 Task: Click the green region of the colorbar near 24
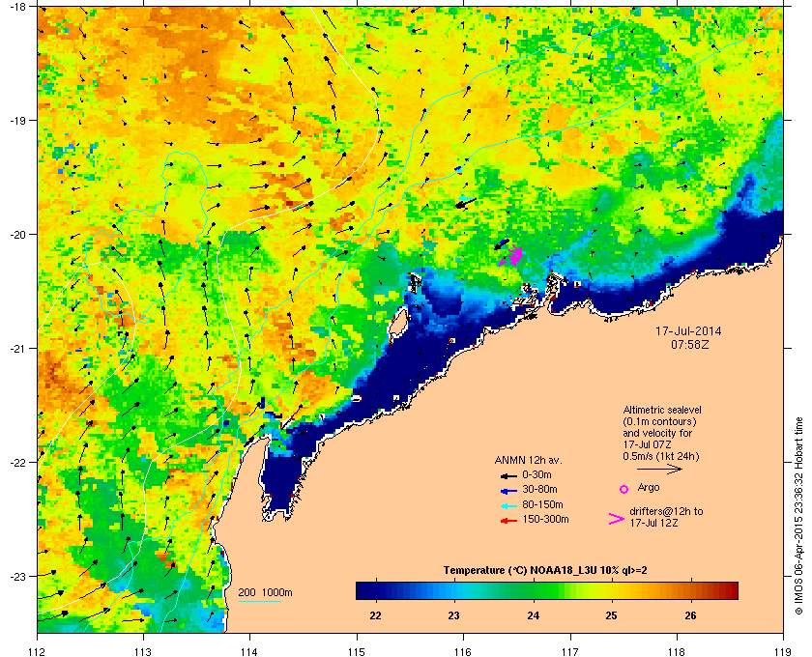pyautogui.click(x=534, y=590)
